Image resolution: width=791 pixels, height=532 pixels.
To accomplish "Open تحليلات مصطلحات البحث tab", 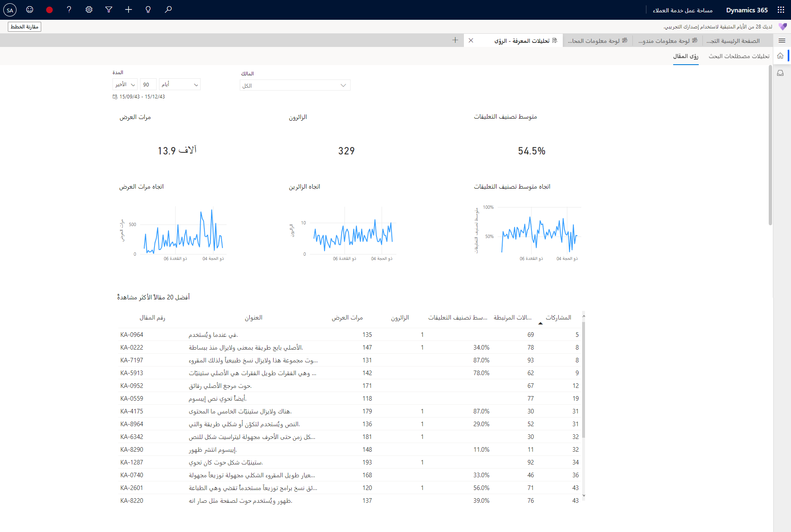I will (x=739, y=56).
